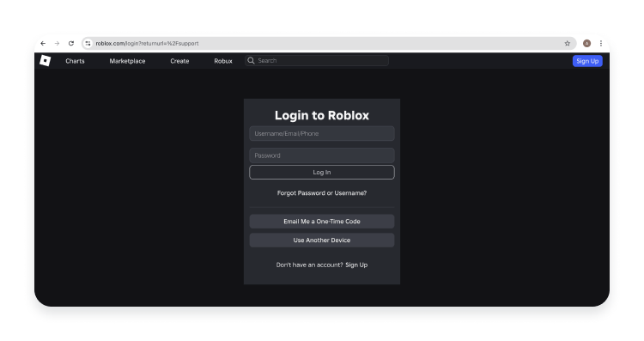644x341 pixels.
Task: Open the Chrome three-dot menu
Action: pyautogui.click(x=601, y=43)
